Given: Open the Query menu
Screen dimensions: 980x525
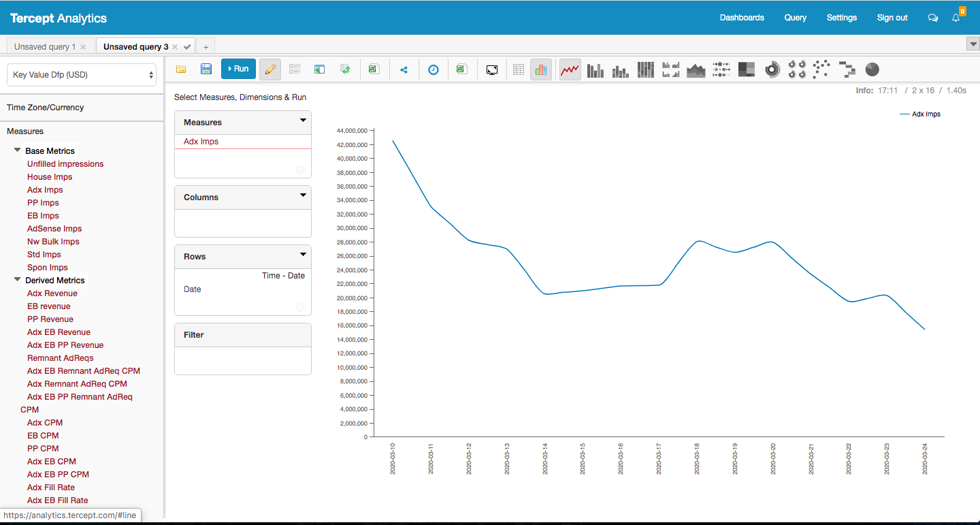Looking at the screenshot, I should click(x=796, y=18).
